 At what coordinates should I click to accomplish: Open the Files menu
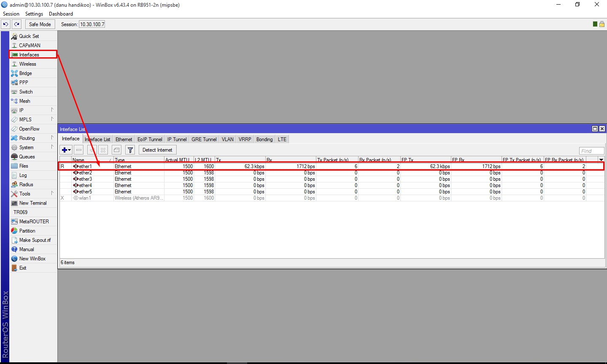[33, 166]
